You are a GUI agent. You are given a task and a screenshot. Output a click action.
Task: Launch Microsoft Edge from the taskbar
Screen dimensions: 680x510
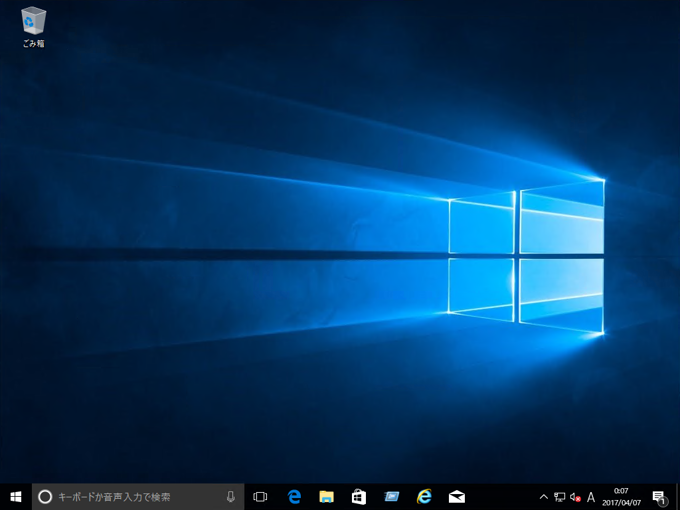294,497
